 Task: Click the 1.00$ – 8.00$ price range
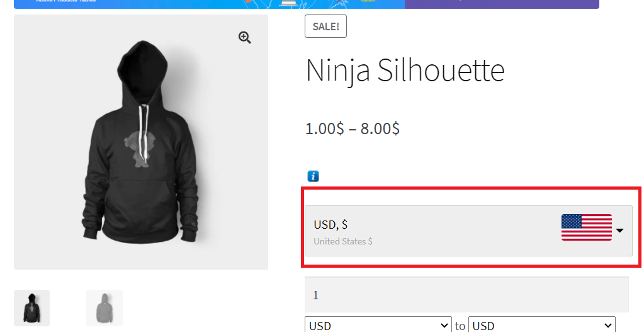(353, 129)
